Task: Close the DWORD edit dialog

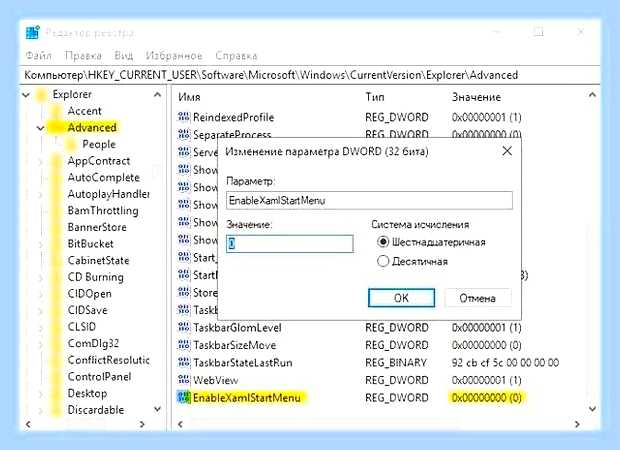Action: point(507,151)
